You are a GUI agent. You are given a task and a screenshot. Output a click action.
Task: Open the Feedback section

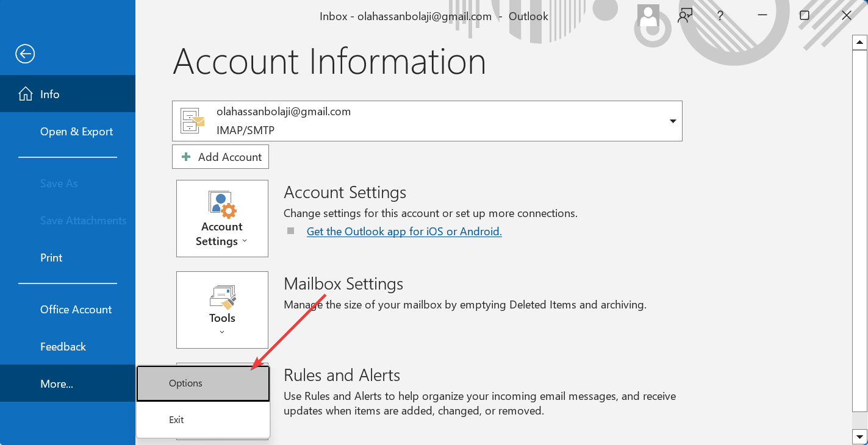click(x=63, y=346)
